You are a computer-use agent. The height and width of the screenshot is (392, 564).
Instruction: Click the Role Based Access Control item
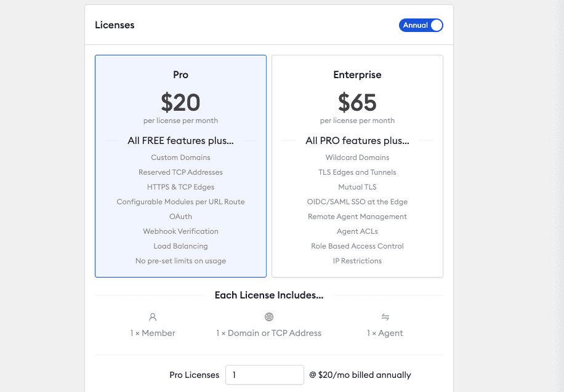357,246
